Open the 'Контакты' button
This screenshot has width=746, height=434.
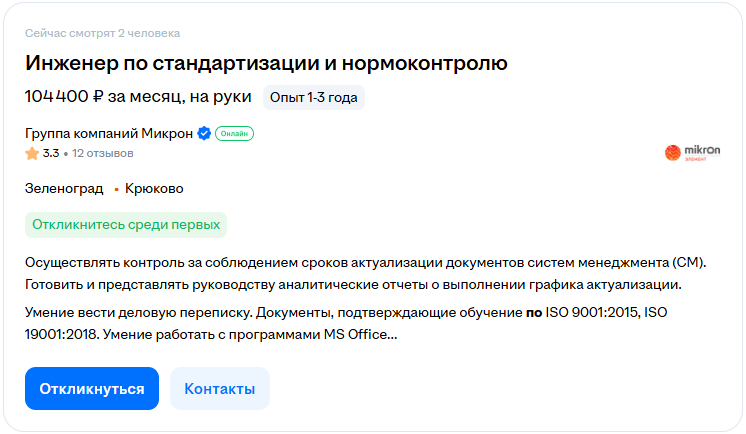click(219, 388)
